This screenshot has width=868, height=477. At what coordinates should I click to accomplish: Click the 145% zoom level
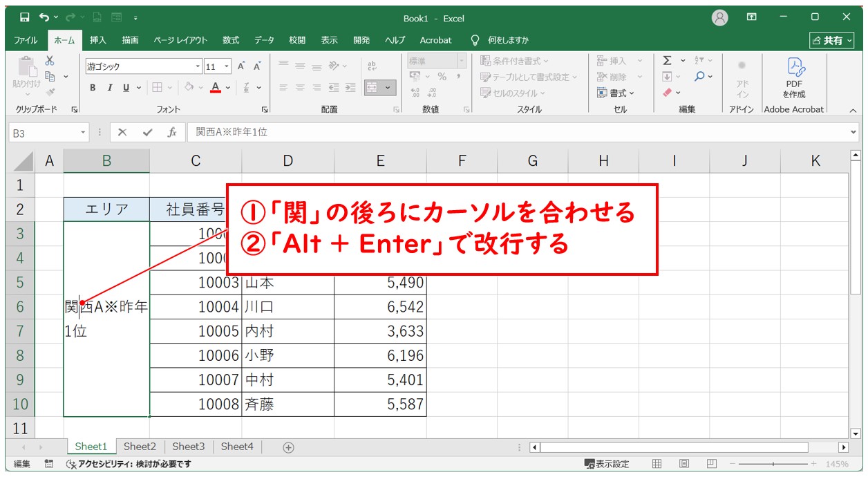coord(836,464)
